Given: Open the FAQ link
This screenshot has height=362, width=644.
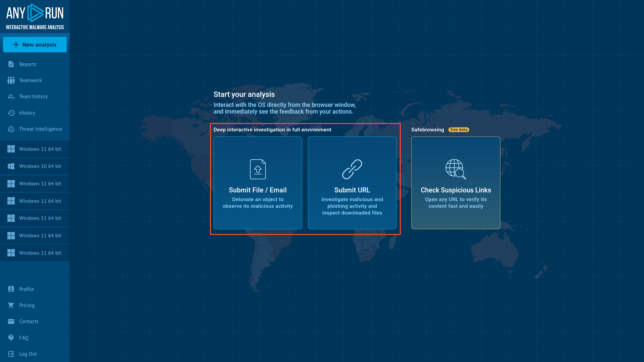Looking at the screenshot, I should [x=23, y=338].
